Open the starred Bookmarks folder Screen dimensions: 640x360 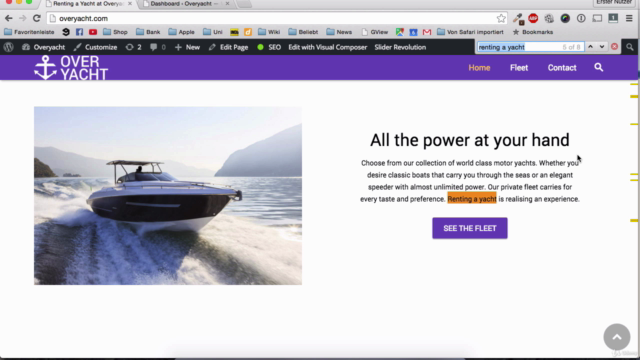(x=533, y=32)
